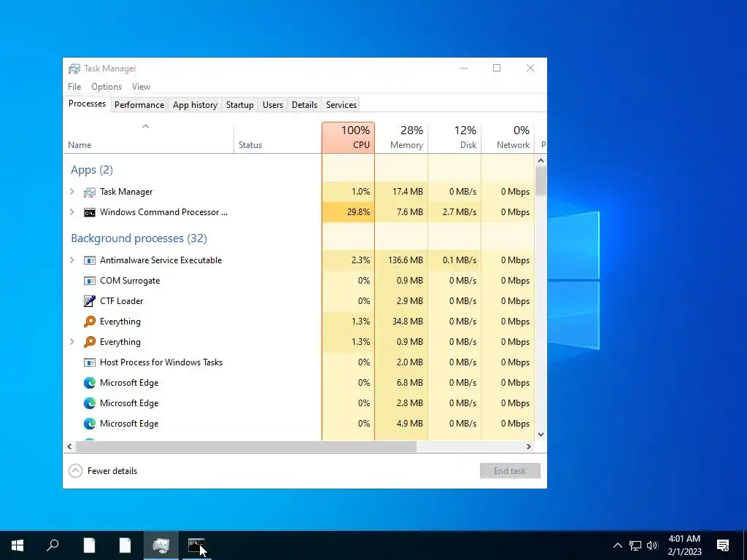Viewport: 747px width, 560px height.
Task: Click the vertical scrollbar thumb
Action: [x=541, y=181]
